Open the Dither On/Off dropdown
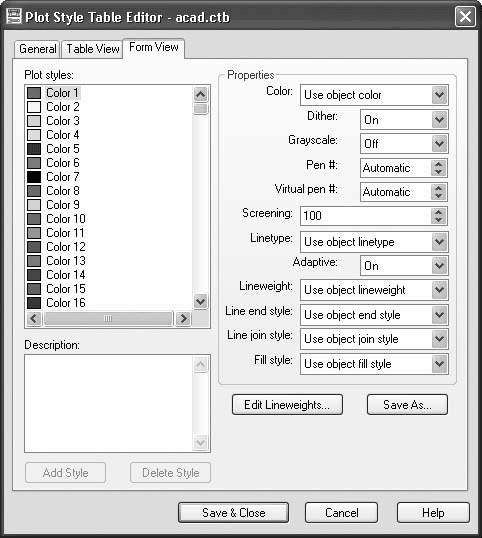 (439, 120)
